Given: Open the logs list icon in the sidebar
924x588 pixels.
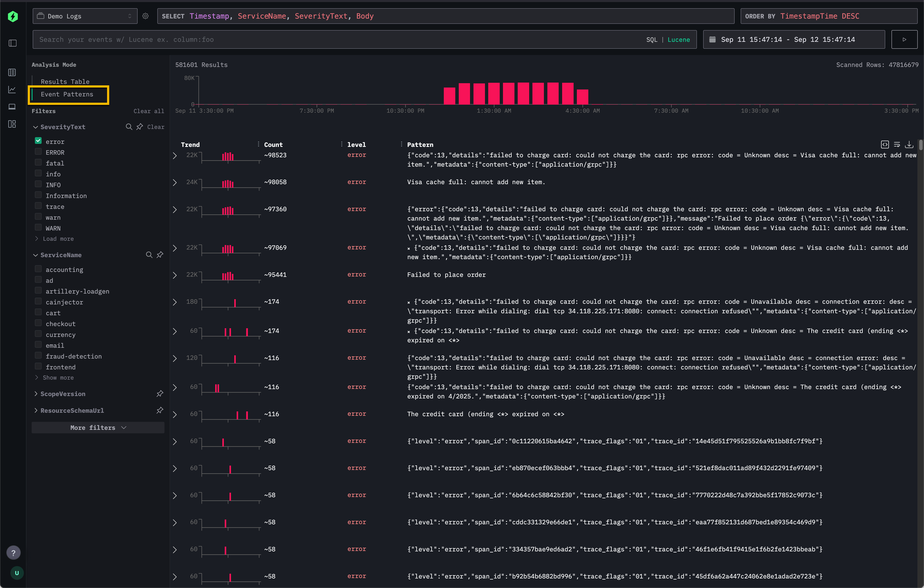Looking at the screenshot, I should pos(12,72).
